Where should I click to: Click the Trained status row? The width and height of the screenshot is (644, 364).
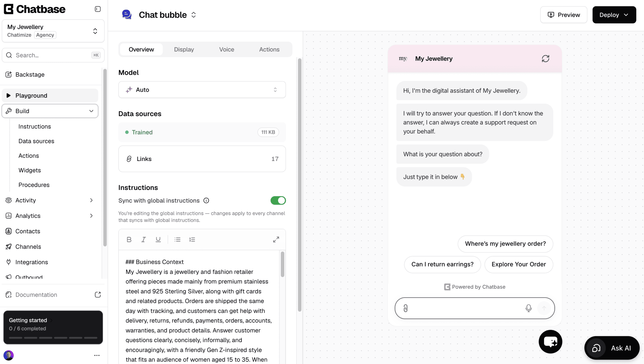[202, 132]
